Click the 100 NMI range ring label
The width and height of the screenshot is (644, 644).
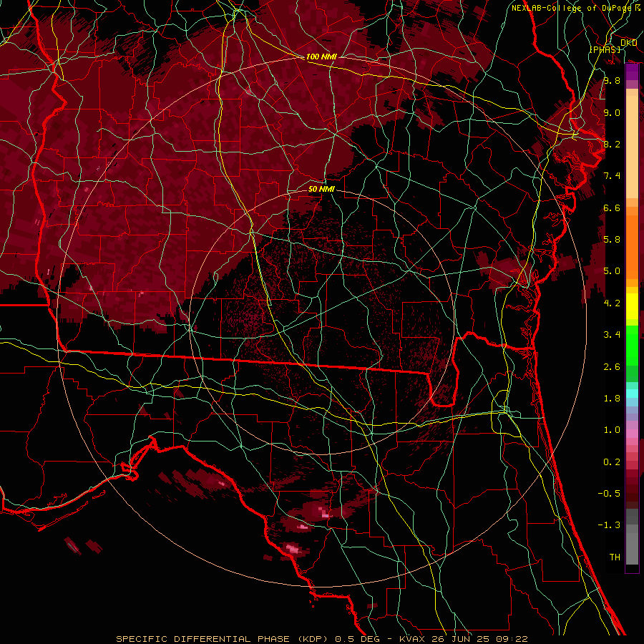coord(321,57)
